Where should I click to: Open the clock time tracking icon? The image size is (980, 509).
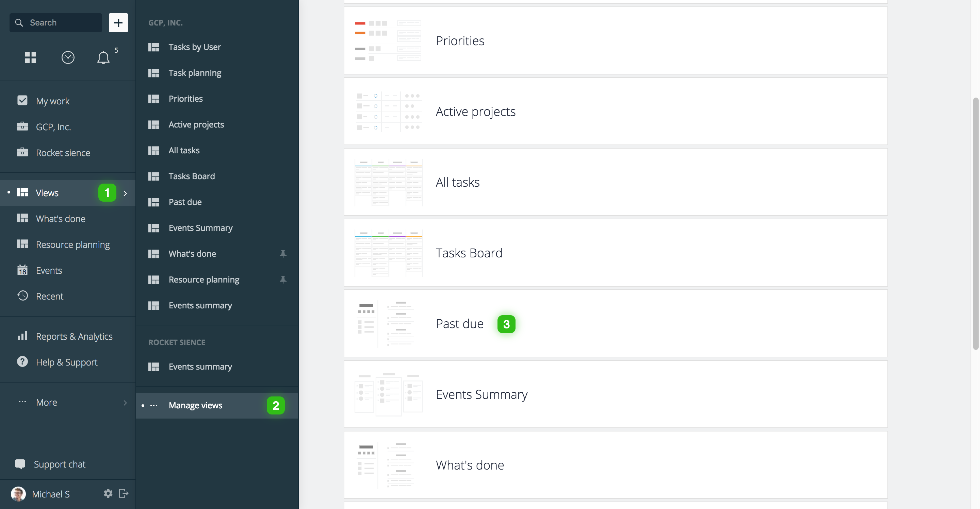(68, 57)
